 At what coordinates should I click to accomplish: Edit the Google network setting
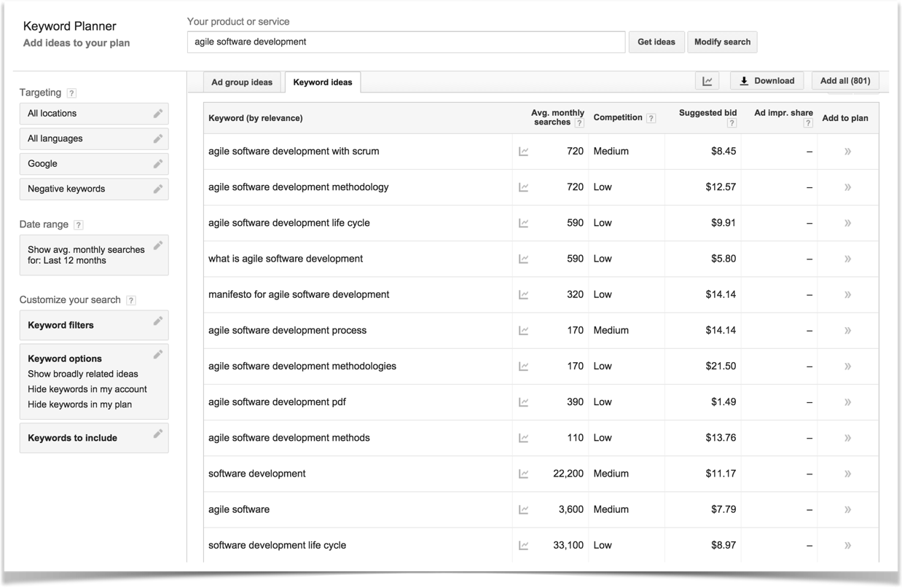[160, 163]
